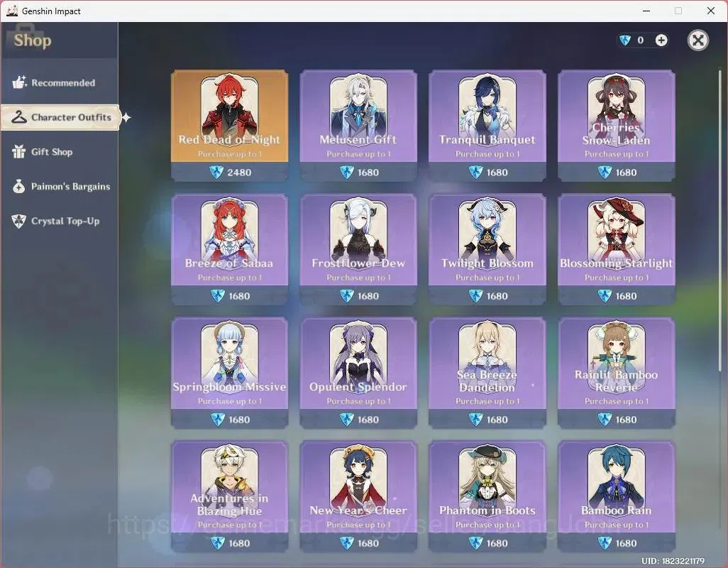Image resolution: width=728 pixels, height=568 pixels.
Task: Select the New Year's Cheer outfit
Action: [358, 496]
